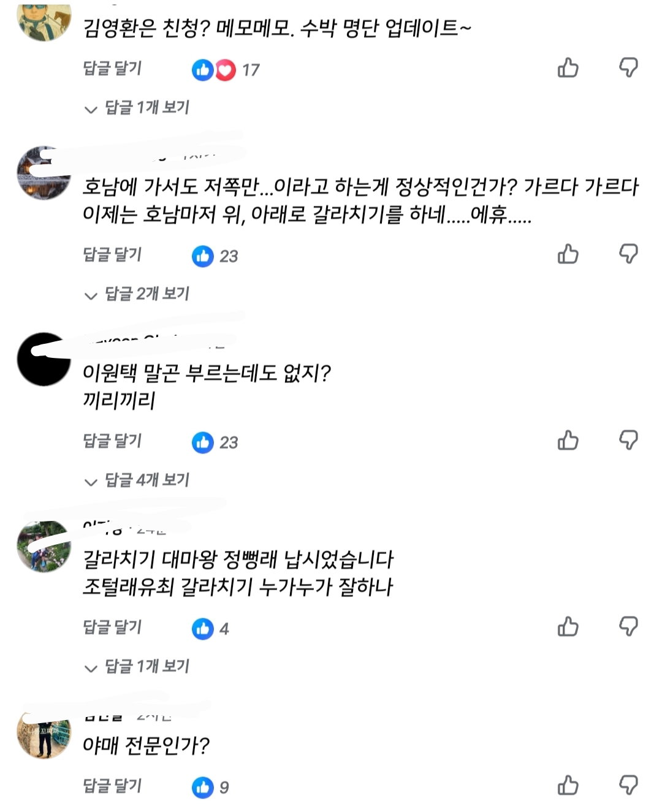Thumbs down the 호남에 가서도 comment
This screenshot has width=662, height=812.
click(628, 254)
